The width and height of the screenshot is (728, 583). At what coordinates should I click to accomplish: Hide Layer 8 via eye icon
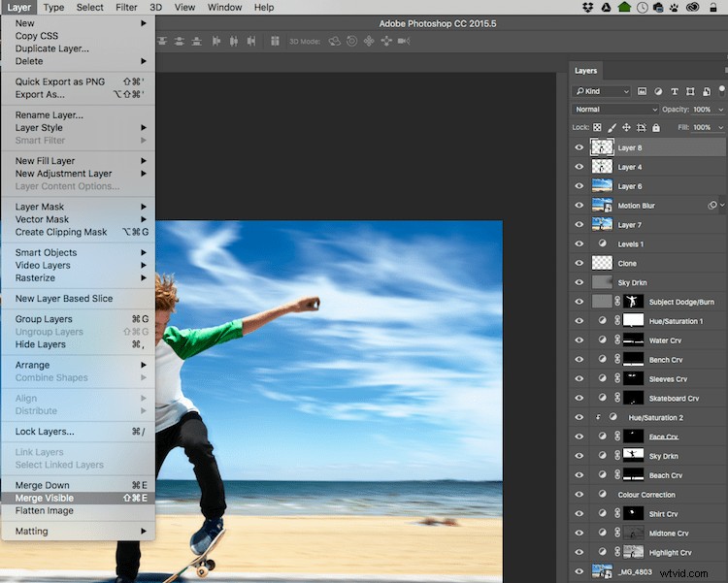pos(579,147)
